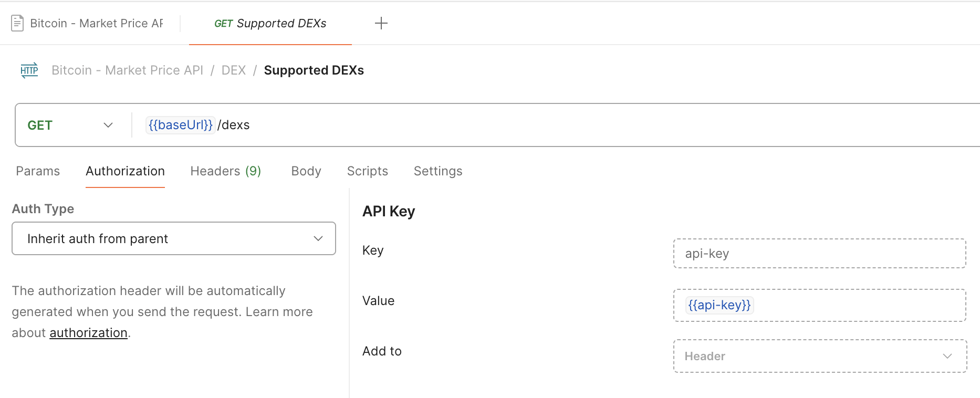Click the HTTP request type icon
980x398 pixels.
(x=29, y=70)
